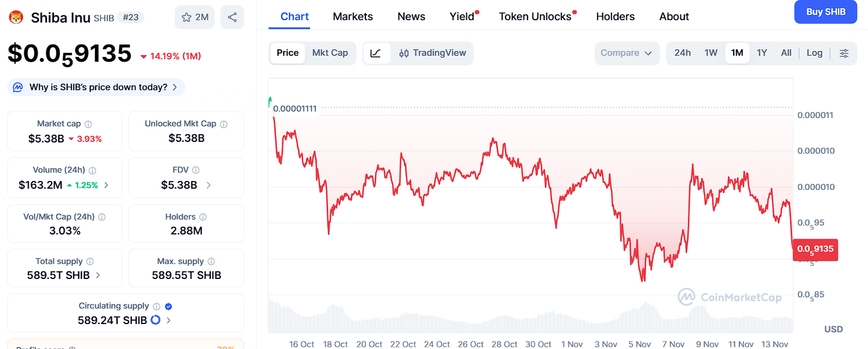
Task: Click the Buy SHIB button
Action: [825, 12]
